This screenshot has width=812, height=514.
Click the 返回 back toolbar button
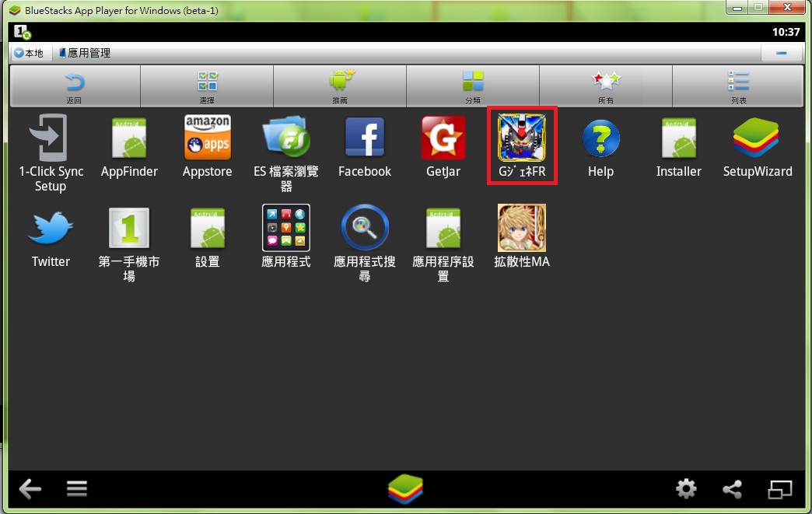coord(75,86)
